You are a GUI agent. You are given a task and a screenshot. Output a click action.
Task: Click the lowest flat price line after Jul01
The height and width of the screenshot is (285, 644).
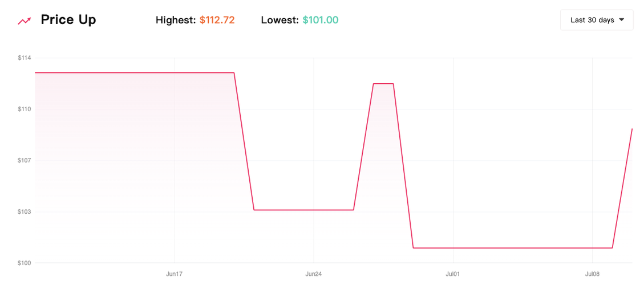[513, 248]
